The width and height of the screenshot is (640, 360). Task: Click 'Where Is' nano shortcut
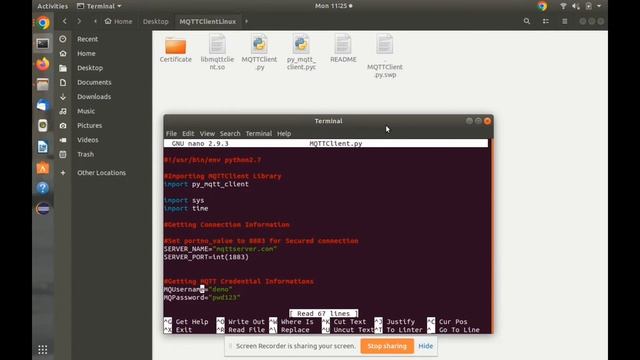click(x=291, y=322)
